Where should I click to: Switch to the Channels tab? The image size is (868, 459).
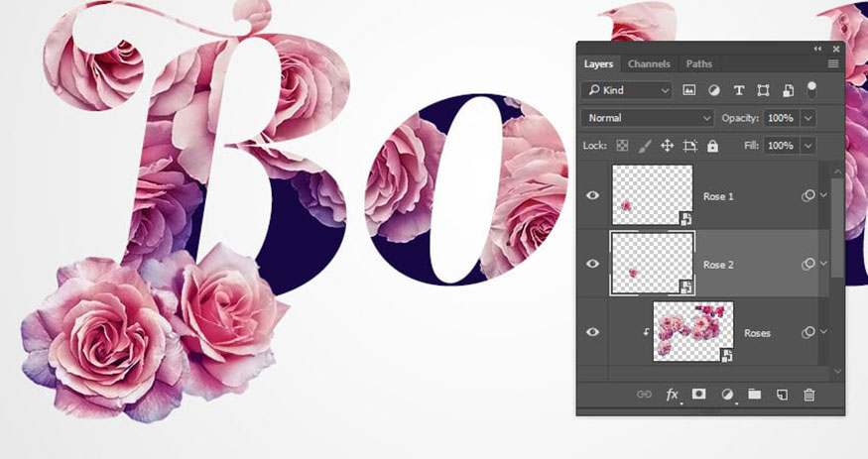[649, 64]
